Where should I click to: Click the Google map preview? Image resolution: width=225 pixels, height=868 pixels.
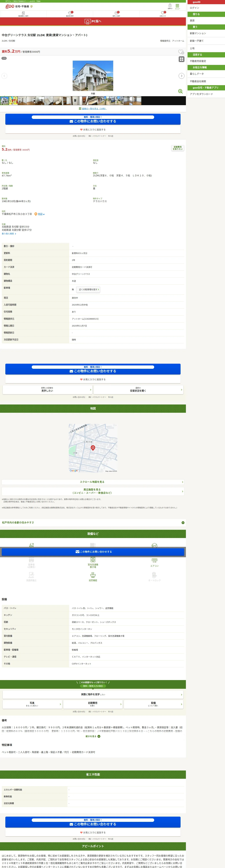click(x=93, y=448)
